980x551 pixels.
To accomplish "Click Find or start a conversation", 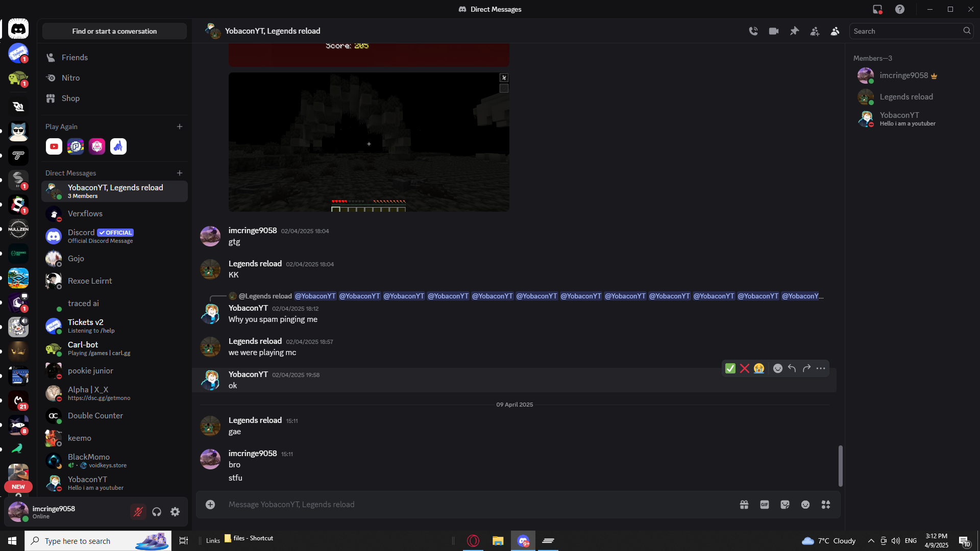I will pyautogui.click(x=115, y=31).
